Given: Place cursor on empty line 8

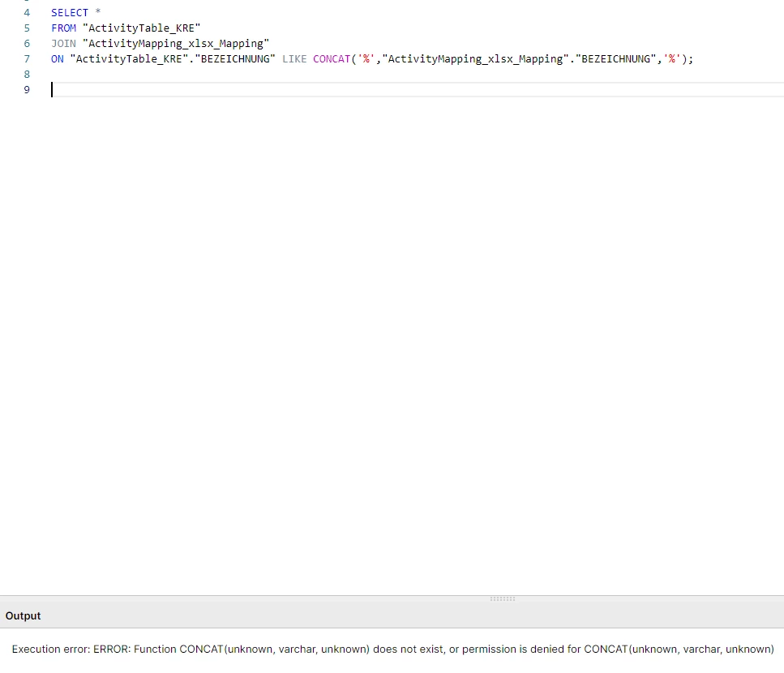Looking at the screenshot, I should [417, 74].
